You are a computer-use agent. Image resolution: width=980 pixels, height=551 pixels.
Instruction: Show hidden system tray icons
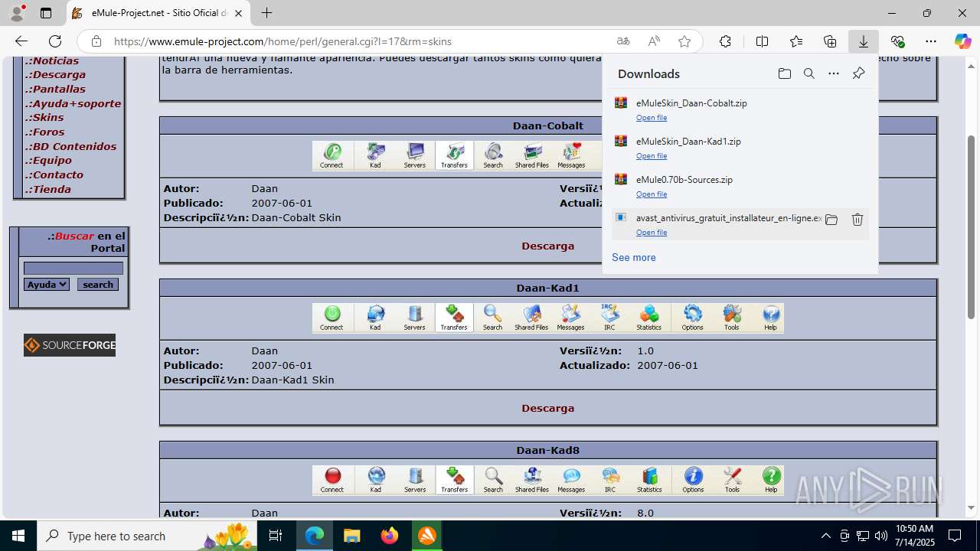pyautogui.click(x=825, y=536)
